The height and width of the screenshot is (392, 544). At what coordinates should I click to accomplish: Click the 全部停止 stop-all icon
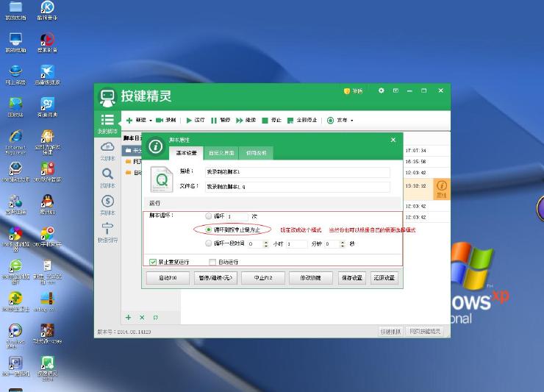pos(290,120)
